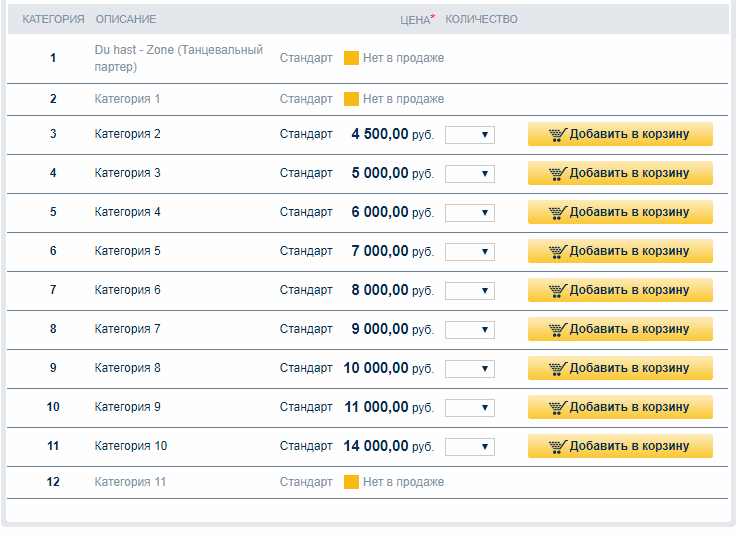Add the 9 000,00 руб. tickets to the cart
Screen dimensions: 738x533
(x=620, y=330)
